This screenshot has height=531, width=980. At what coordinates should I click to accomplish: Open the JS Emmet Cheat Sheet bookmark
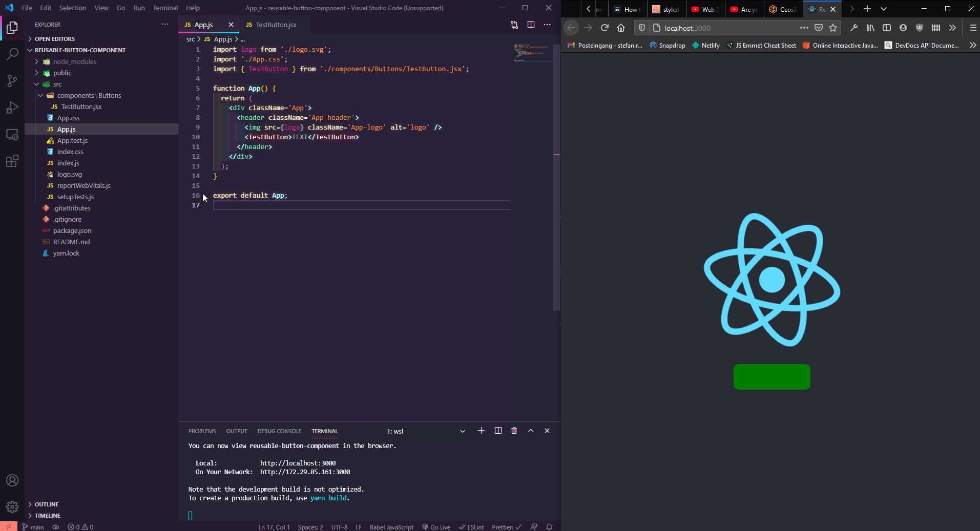coord(761,45)
